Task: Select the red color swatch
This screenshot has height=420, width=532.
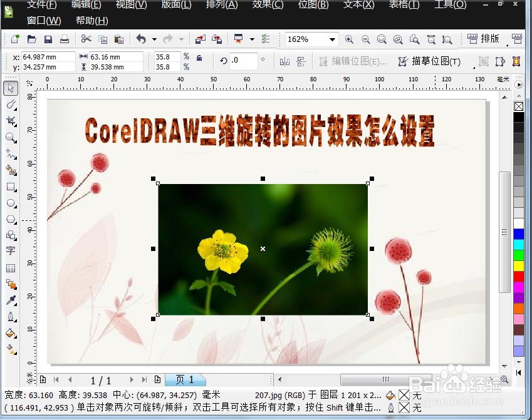Action: 518,275
